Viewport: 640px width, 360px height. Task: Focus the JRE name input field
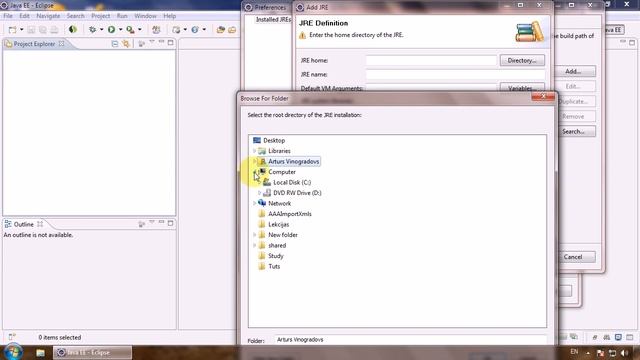455,74
